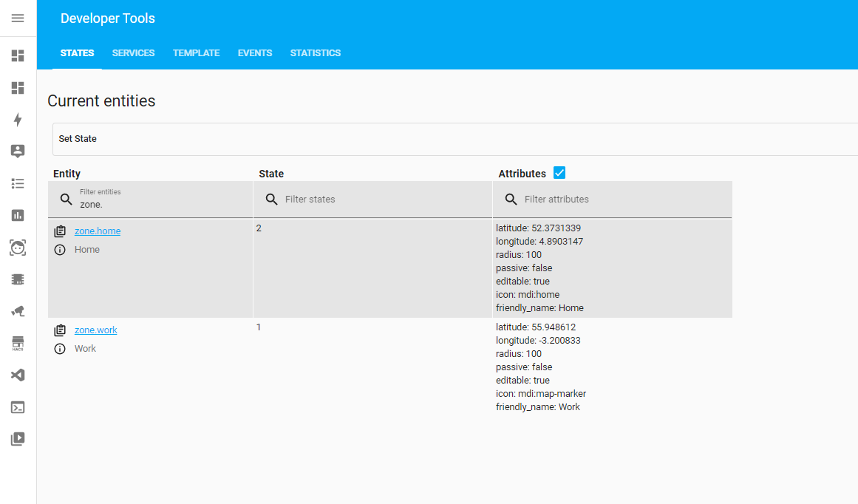Click the Current entities heading
The image size is (858, 504).
pyautogui.click(x=101, y=101)
